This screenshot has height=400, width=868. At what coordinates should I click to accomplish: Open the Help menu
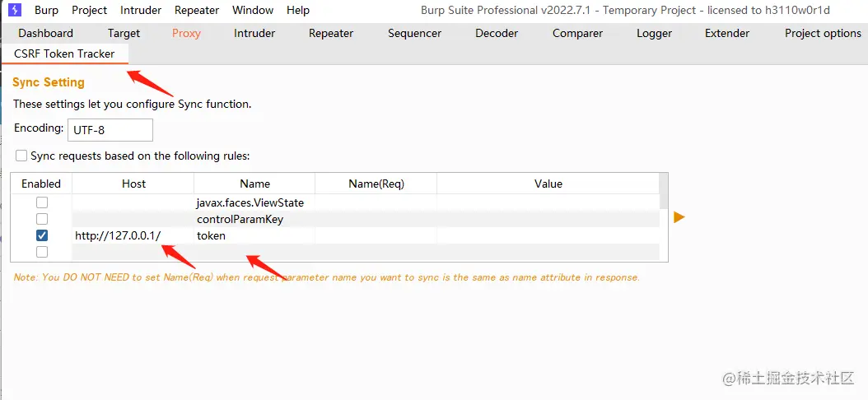tap(298, 10)
